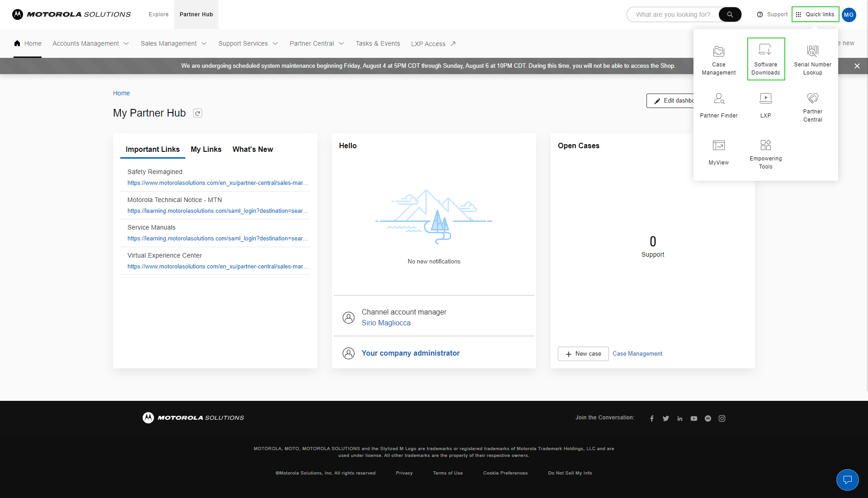This screenshot has height=498, width=868.
Task: Click the New case button
Action: click(583, 354)
